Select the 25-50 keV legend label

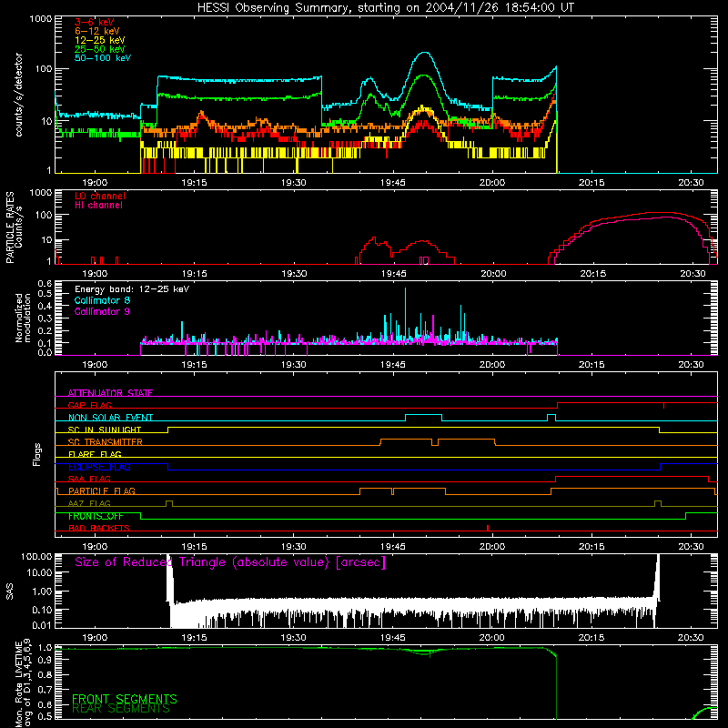[x=100, y=49]
